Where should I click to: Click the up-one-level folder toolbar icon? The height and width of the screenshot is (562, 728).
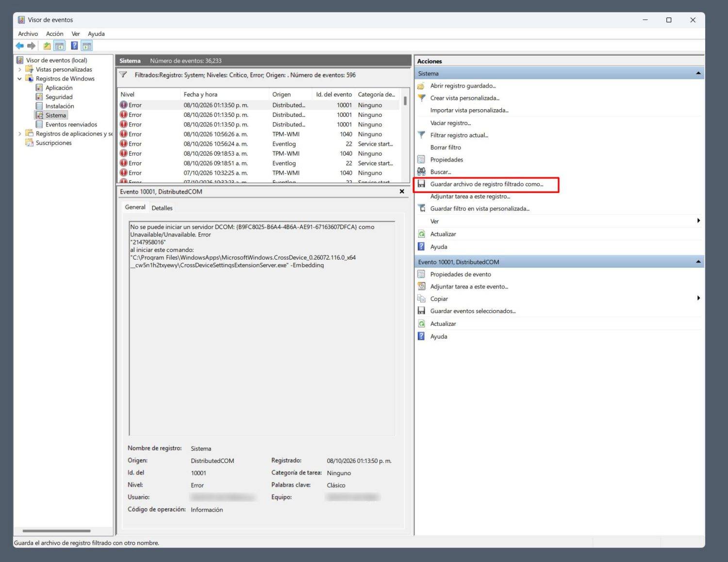47,46
